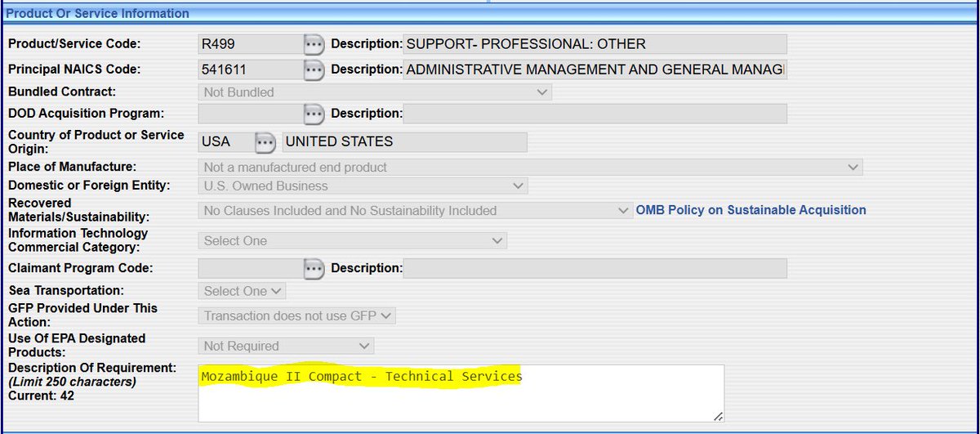Click the Product/Service Code R499 field

coord(249,44)
